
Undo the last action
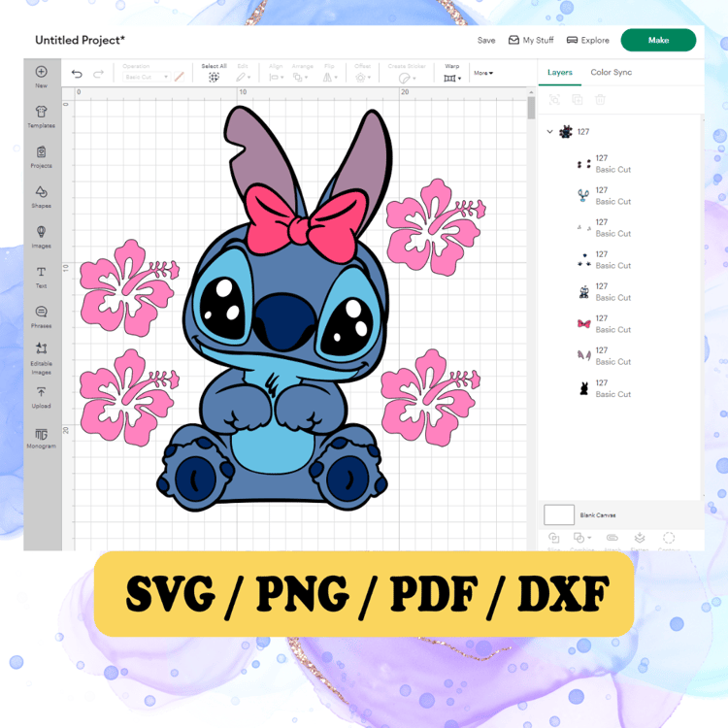[77, 74]
